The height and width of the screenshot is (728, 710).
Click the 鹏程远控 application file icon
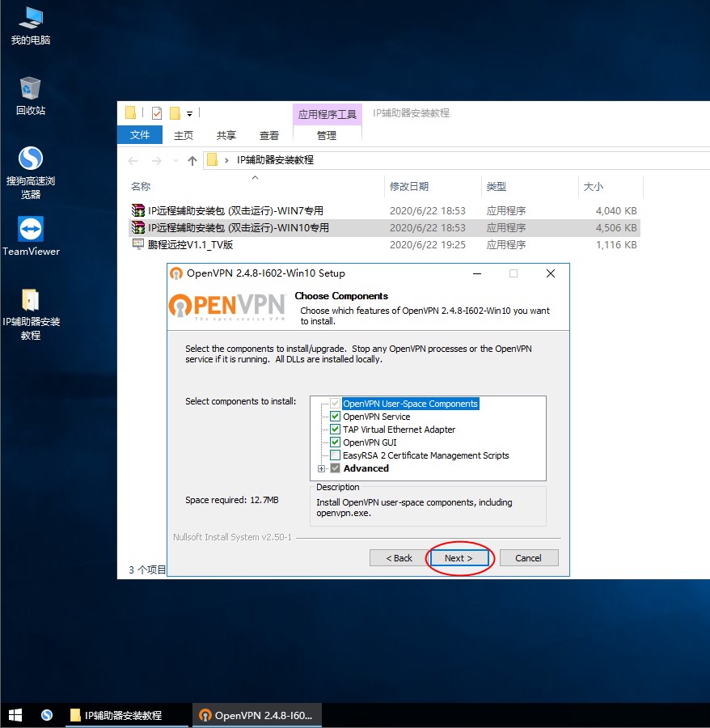pyautogui.click(x=137, y=244)
